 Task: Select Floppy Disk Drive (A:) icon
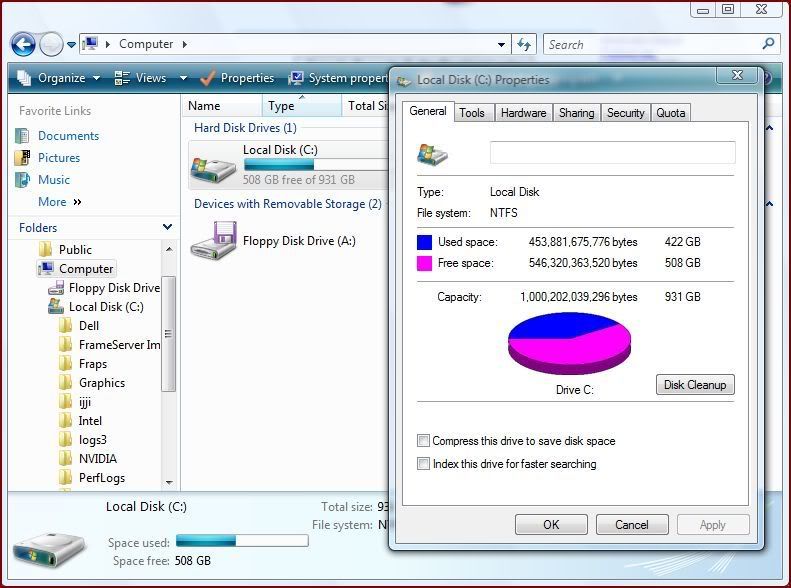click(213, 241)
